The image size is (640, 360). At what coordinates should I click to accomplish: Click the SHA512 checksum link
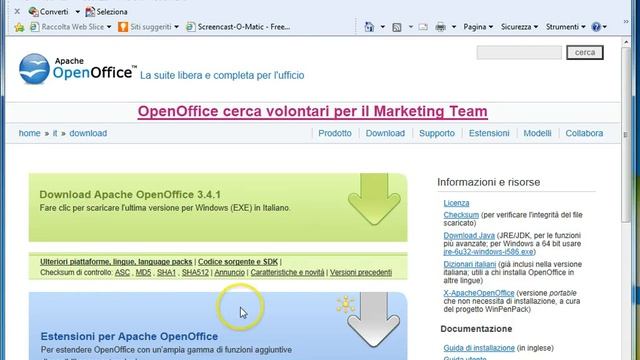pos(195,272)
